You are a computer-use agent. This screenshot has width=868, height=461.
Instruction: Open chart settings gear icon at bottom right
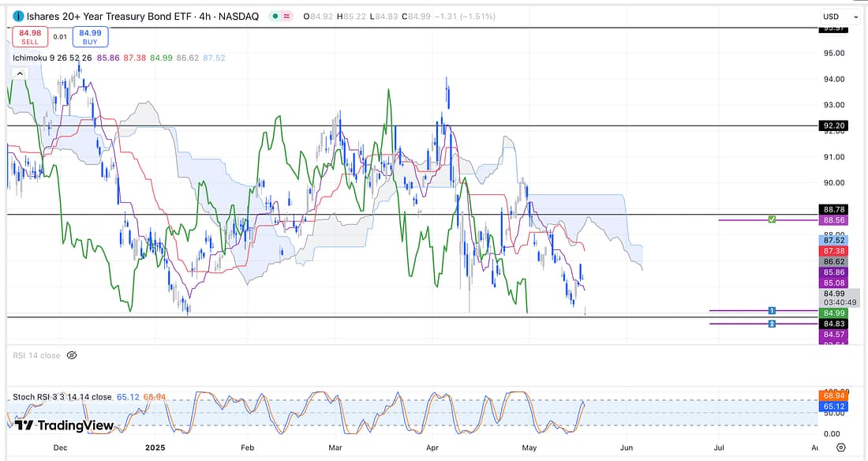click(841, 447)
